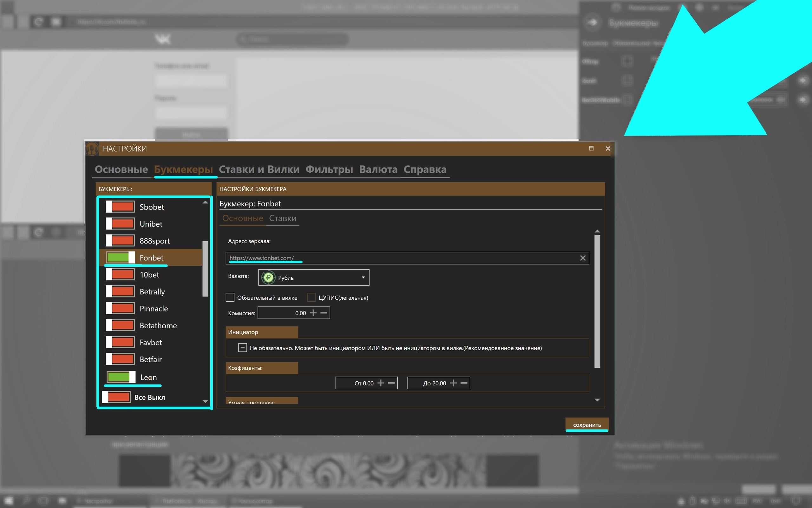Enable the 10bet bookmaker switch
This screenshot has width=812, height=508.
point(120,275)
